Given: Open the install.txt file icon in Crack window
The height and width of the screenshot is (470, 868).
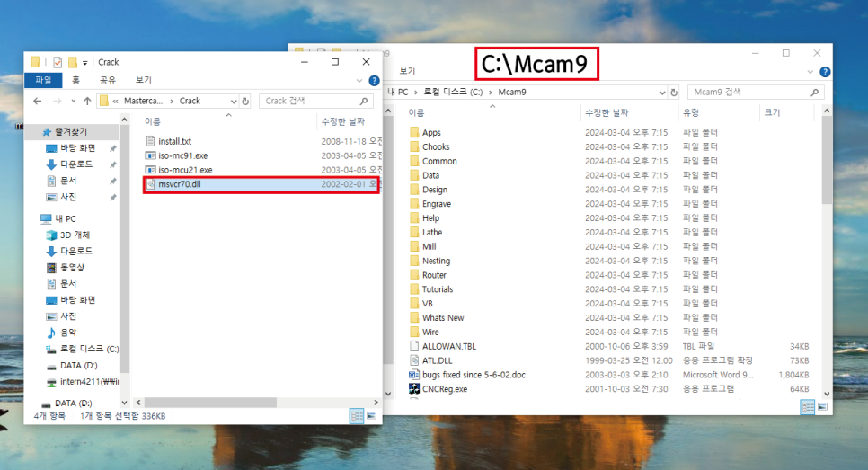Looking at the screenshot, I should (x=150, y=141).
